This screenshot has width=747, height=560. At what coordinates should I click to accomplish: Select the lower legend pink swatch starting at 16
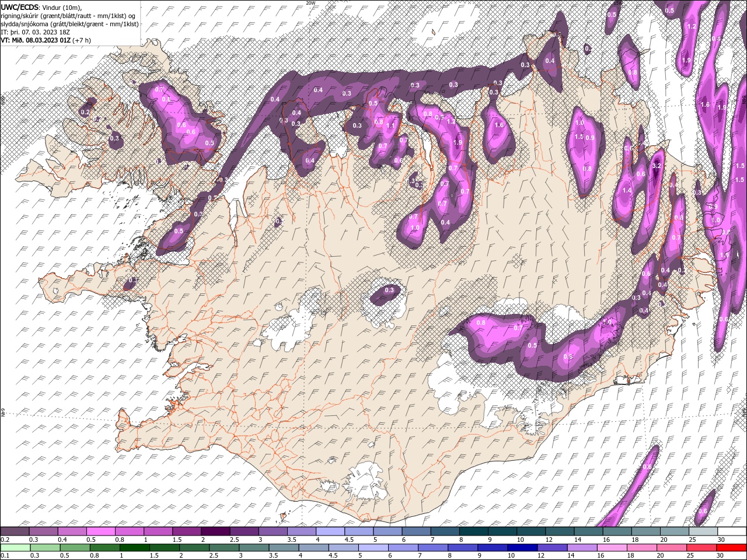pos(612,548)
